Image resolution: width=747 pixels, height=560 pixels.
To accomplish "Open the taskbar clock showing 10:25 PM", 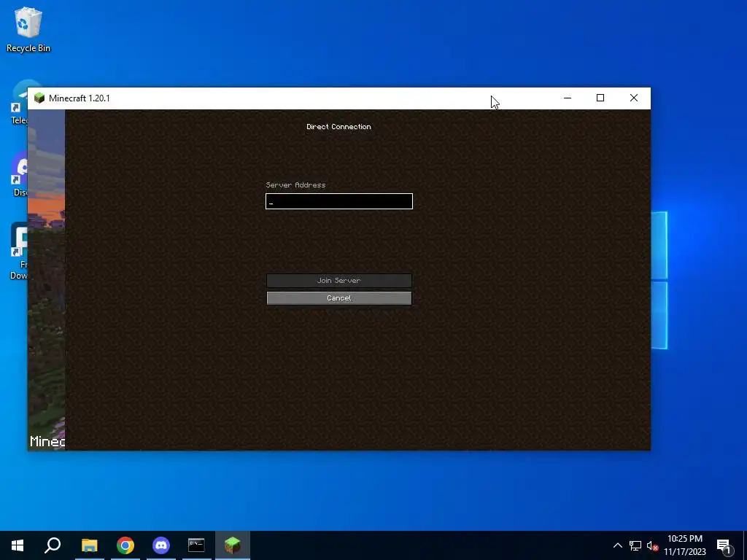I will tap(684, 545).
